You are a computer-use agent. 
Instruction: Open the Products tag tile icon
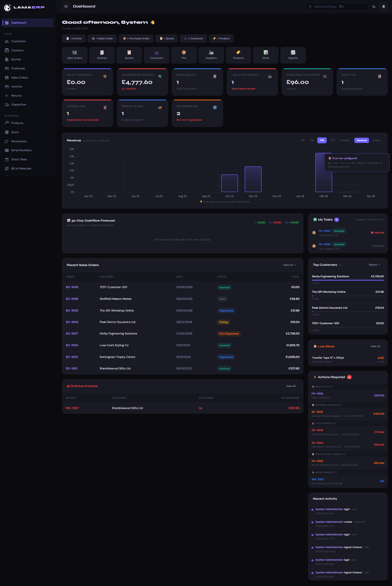[x=238, y=52]
